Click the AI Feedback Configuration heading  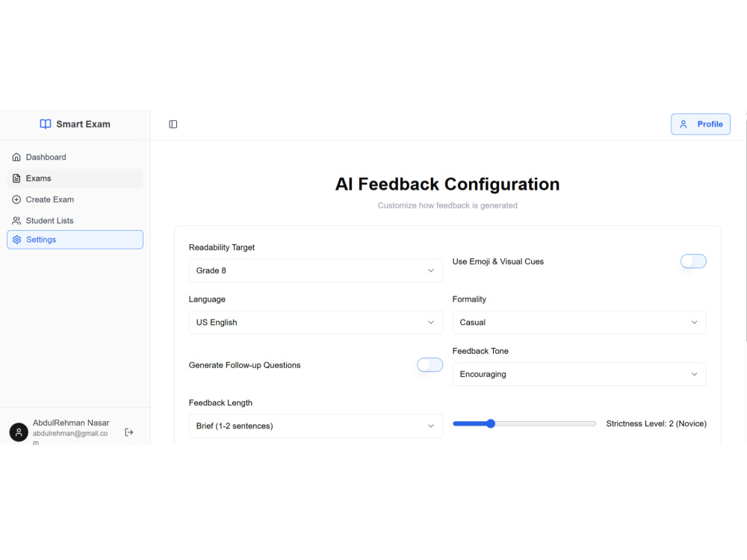447,184
